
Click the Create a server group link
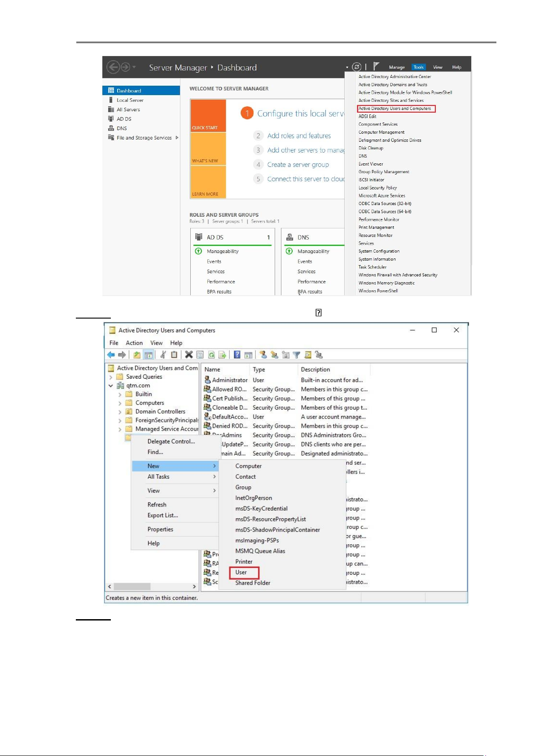298,165
